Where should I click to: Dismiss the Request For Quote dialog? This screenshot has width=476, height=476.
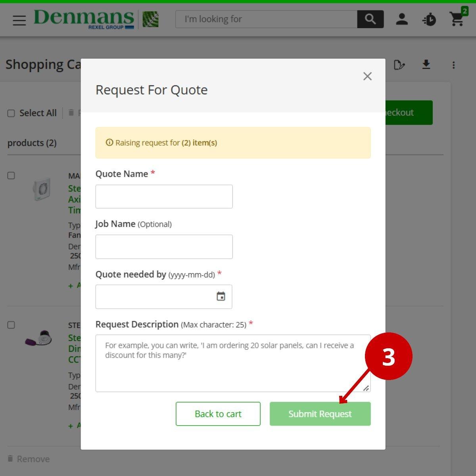click(x=367, y=76)
